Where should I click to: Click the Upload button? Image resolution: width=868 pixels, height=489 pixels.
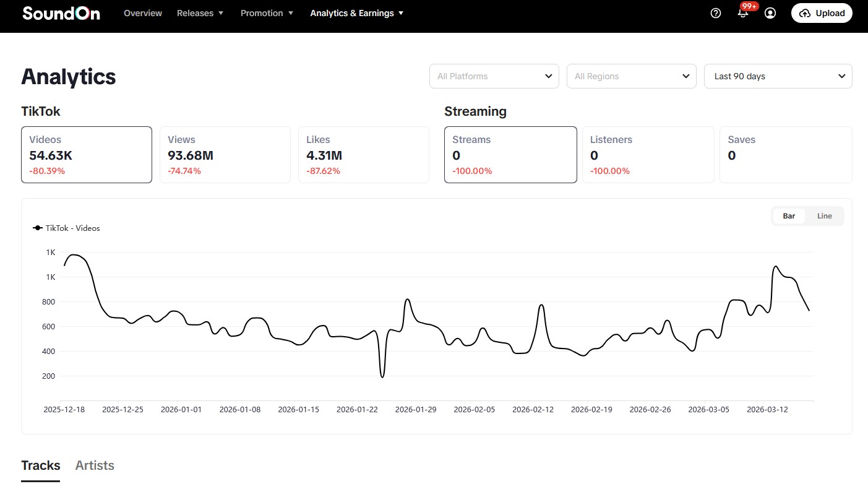tap(822, 12)
